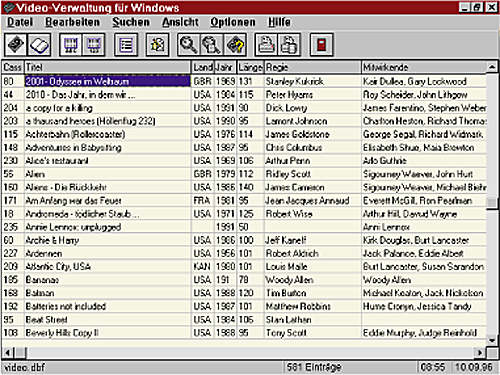Click the vertical scrollbar up arrow

click(492, 67)
